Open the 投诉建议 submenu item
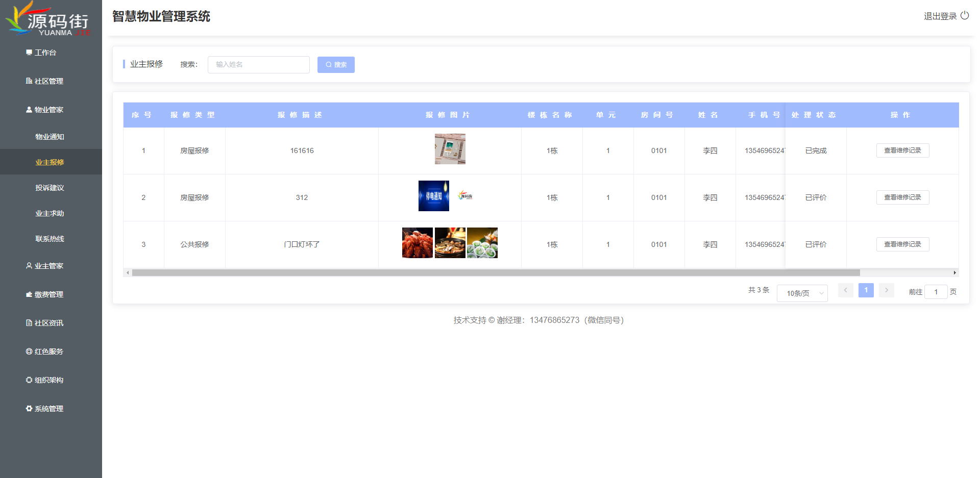980x478 pixels. tap(50, 188)
